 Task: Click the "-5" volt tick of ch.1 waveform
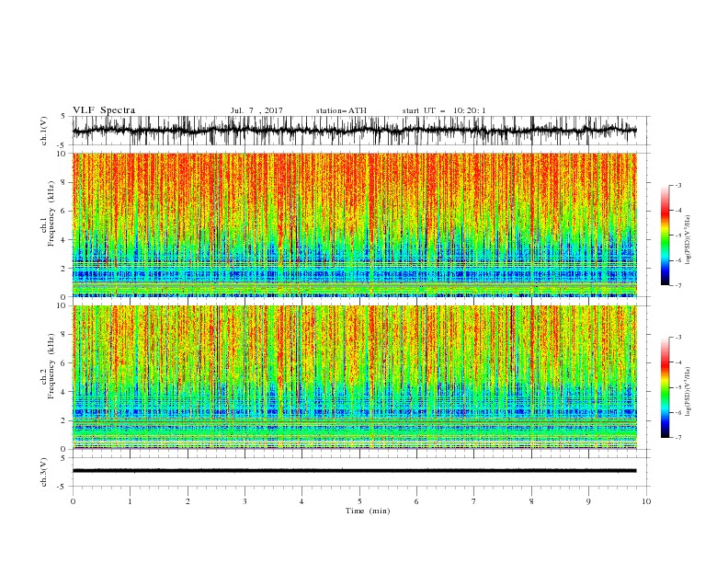[63, 145]
